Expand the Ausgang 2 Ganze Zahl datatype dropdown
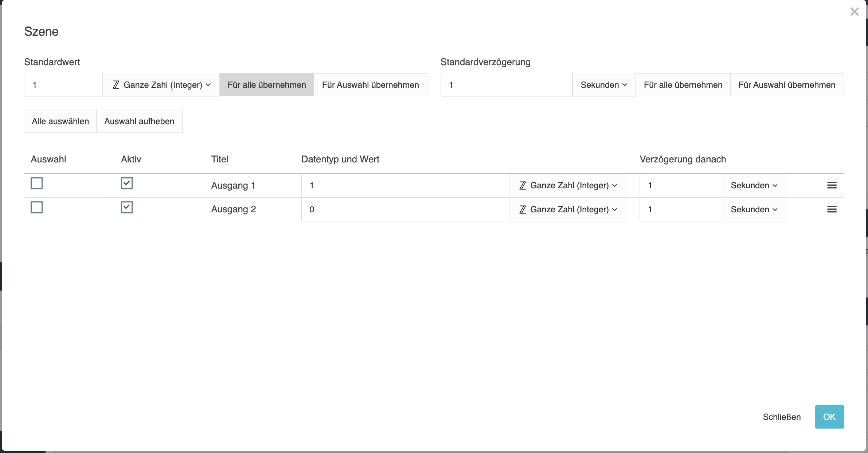 click(567, 209)
